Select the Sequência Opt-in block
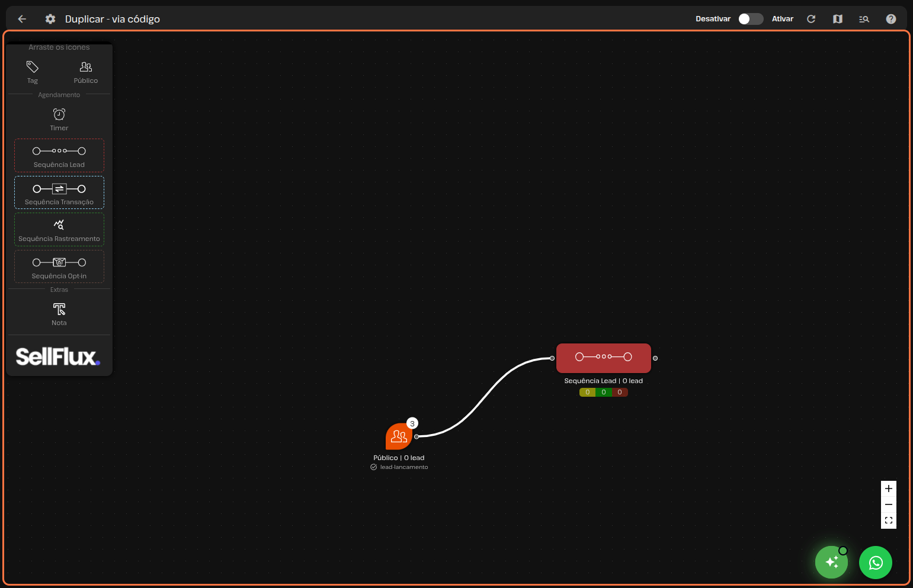The image size is (913, 588). coord(59,266)
